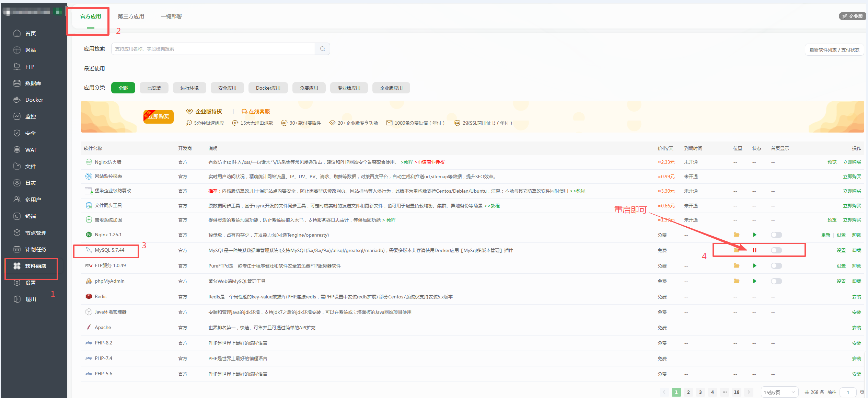The width and height of the screenshot is (868, 398).
Task: Toggle homepage display for Nginx 1.26.1
Action: point(776,235)
